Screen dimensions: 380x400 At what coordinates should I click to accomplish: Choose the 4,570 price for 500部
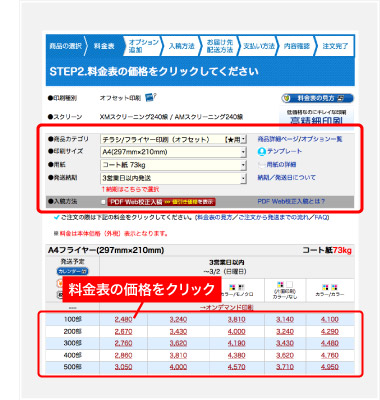coord(237,367)
